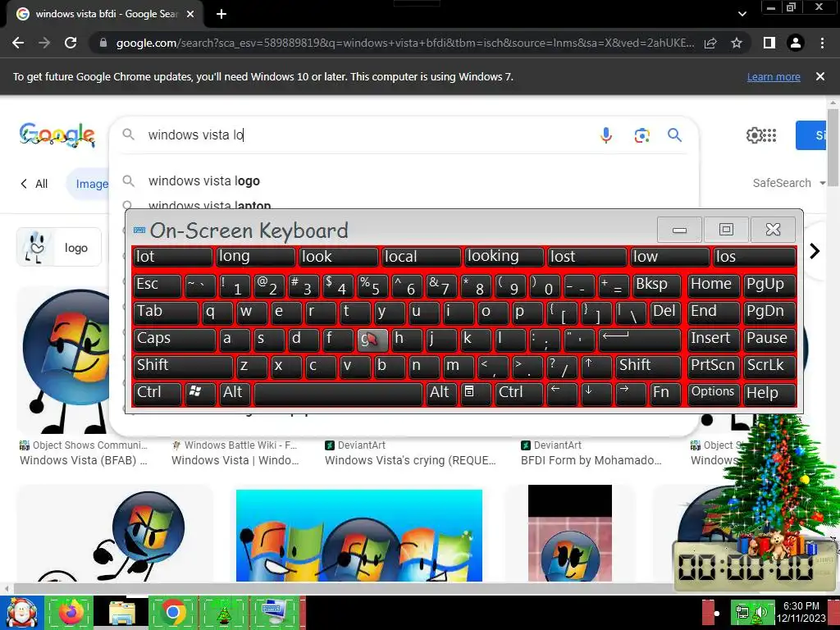Choose predicted word 'low' on keyboard

pos(669,257)
